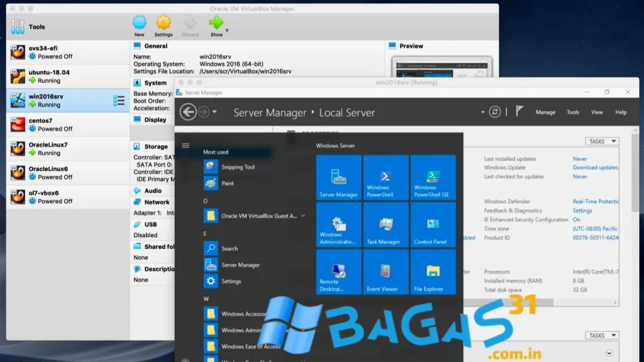Open VirtualBox Settings gear icon
Viewport: 644px width, 362px height.
164,23
